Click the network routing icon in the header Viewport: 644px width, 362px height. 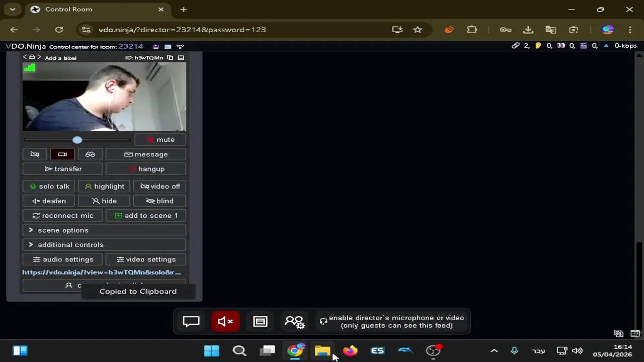[x=180, y=46]
